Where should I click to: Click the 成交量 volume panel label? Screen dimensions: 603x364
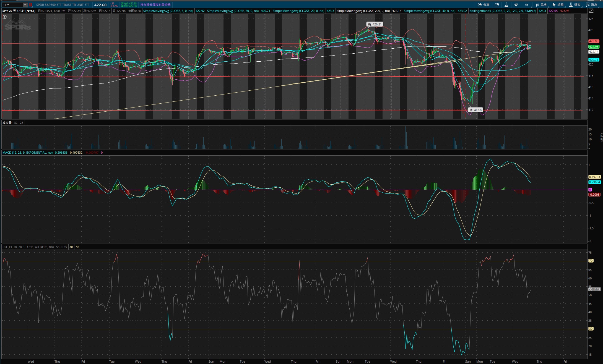[7, 123]
